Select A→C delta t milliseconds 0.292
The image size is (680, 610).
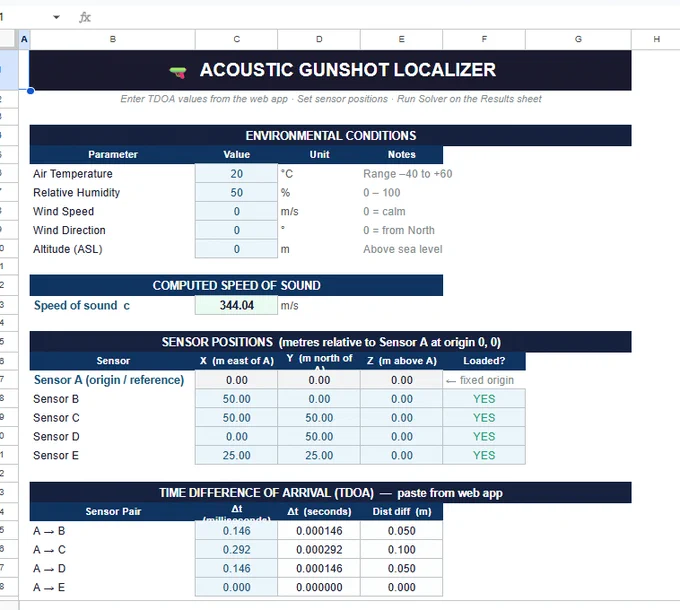236,550
